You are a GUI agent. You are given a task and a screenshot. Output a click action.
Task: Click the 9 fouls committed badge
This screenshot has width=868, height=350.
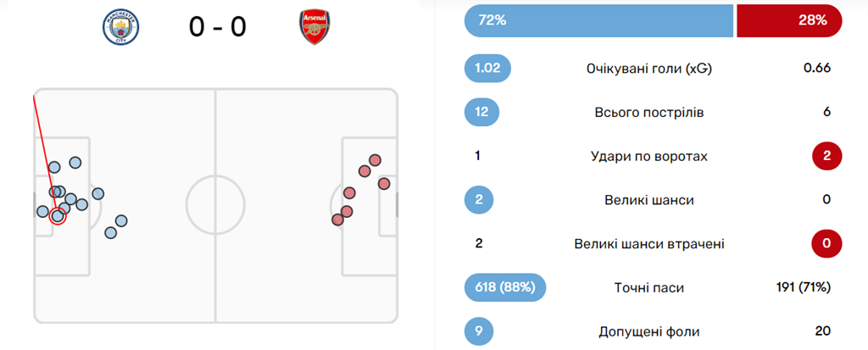coord(478,331)
